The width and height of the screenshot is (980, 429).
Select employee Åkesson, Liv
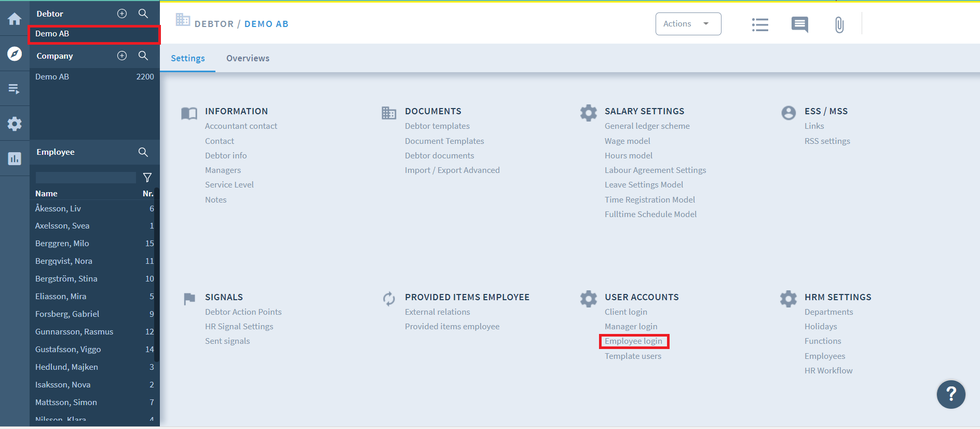(x=94, y=209)
